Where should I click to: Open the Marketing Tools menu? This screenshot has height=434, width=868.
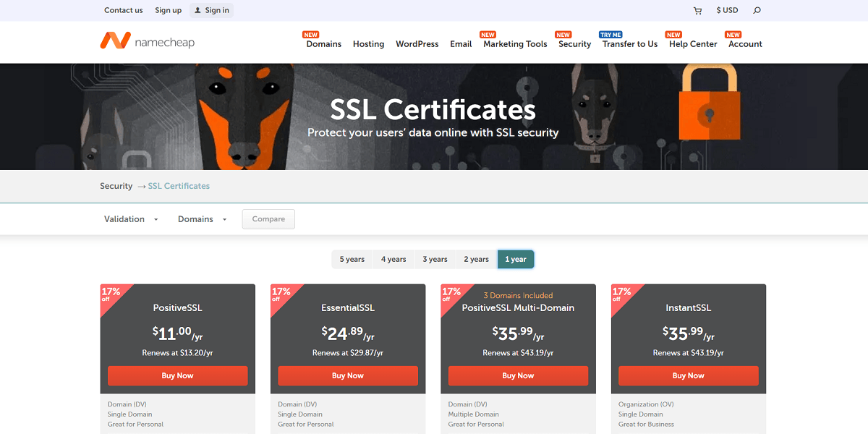tap(515, 44)
